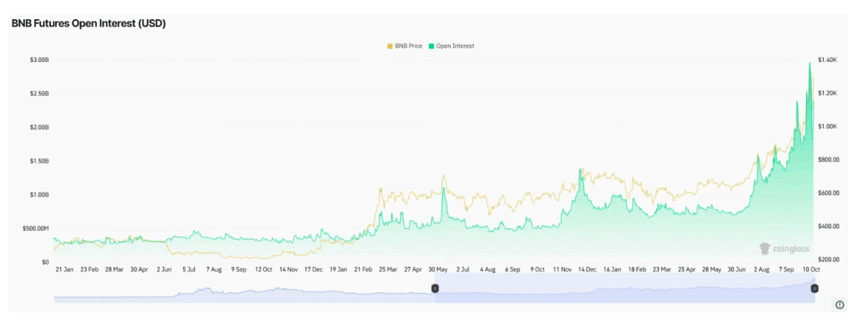Click the 23 Mar date label

pos(661,270)
